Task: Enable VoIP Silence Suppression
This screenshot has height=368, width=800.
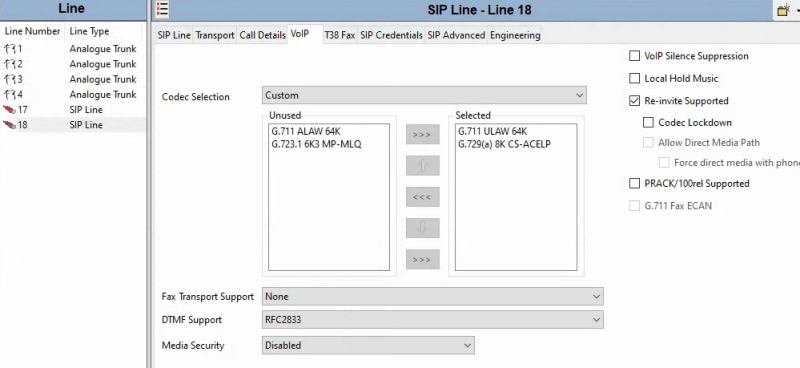Action: [634, 56]
